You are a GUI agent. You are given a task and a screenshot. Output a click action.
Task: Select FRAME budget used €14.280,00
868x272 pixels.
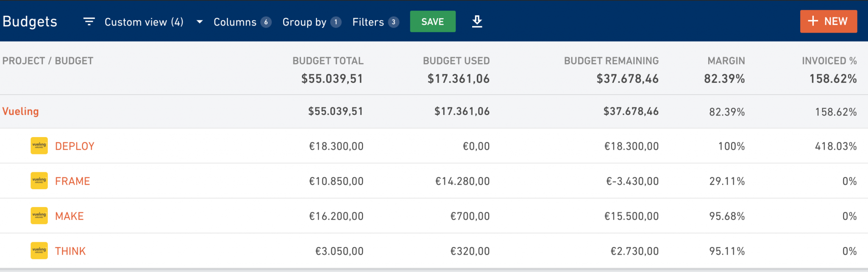462,181
